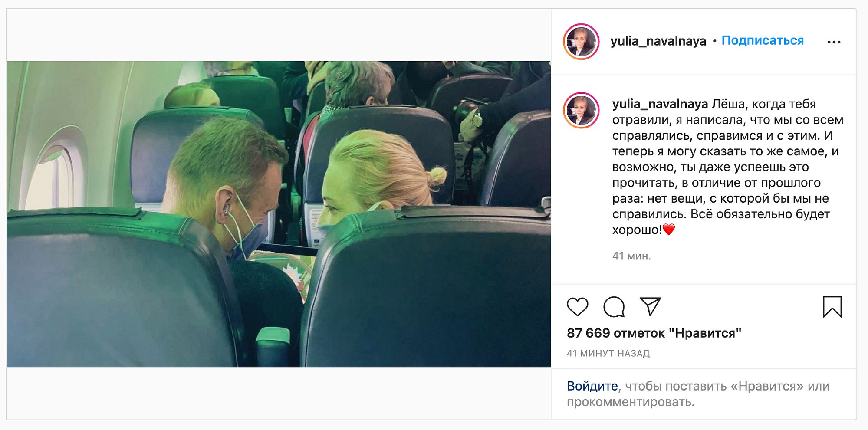
Task: Open the three-dot more options menu
Action: click(834, 42)
